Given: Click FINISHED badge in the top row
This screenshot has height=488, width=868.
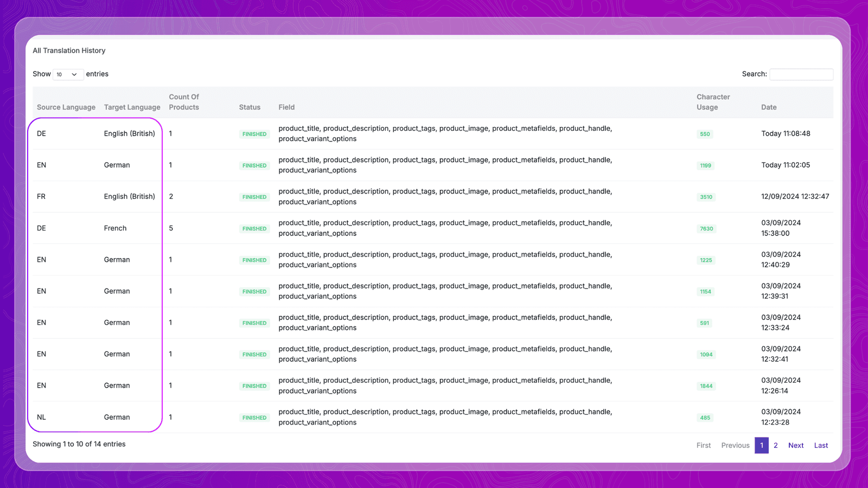Looking at the screenshot, I should pyautogui.click(x=254, y=134).
